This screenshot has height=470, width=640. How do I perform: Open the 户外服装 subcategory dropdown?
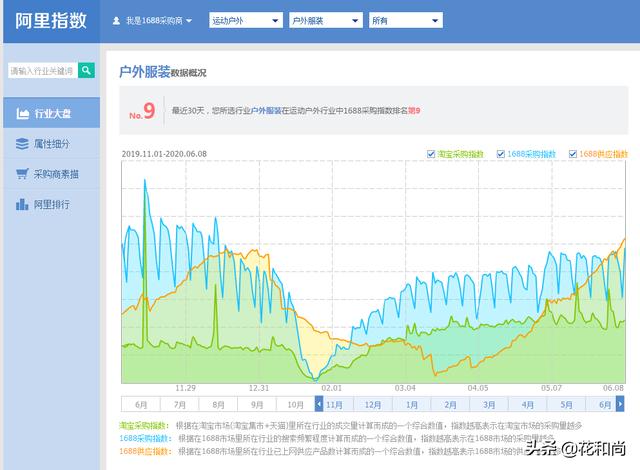(x=326, y=20)
